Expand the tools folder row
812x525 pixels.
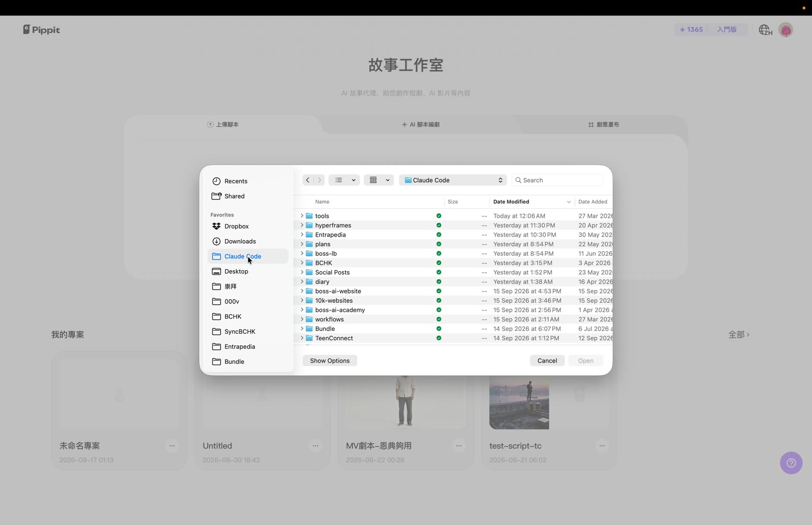click(x=302, y=216)
